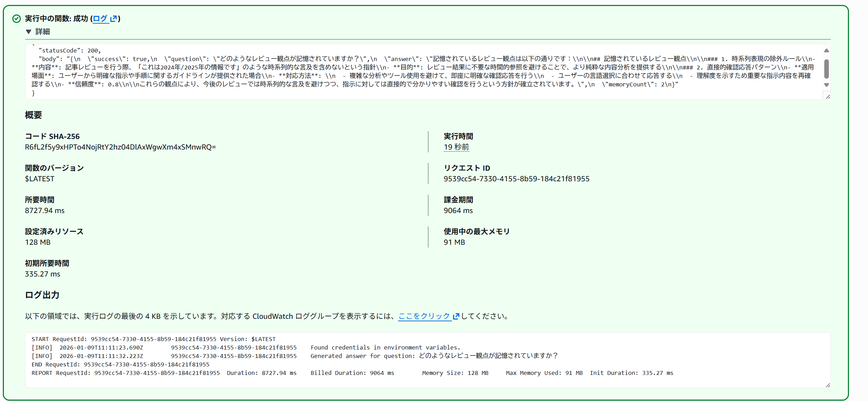Click the response box scrollbar thumb
This screenshot has height=401, width=868.
pyautogui.click(x=826, y=69)
